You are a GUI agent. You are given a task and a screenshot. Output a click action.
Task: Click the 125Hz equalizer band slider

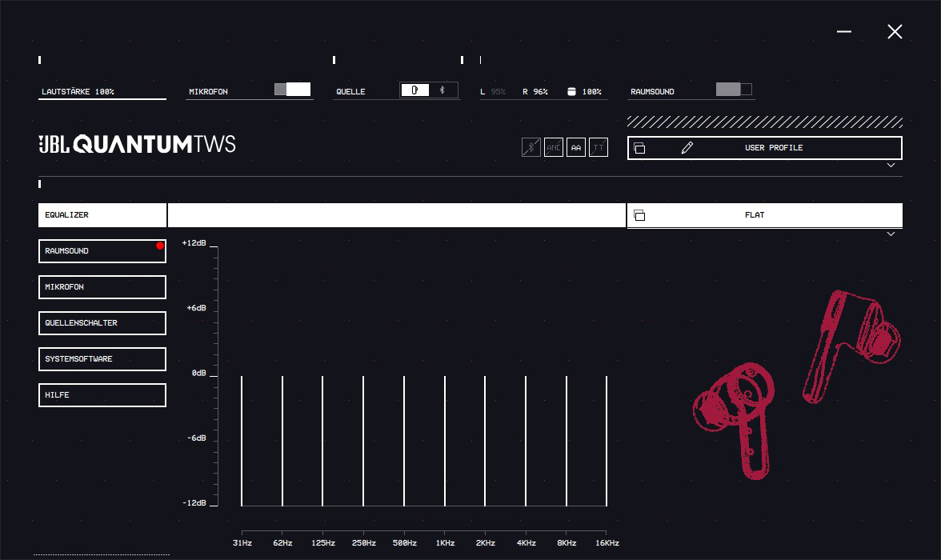pos(323,441)
